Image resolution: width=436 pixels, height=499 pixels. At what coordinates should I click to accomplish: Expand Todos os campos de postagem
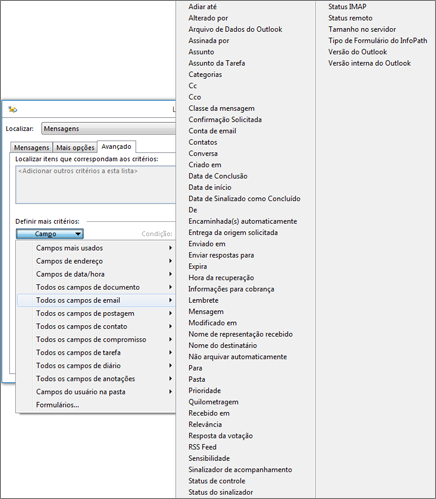(96, 313)
